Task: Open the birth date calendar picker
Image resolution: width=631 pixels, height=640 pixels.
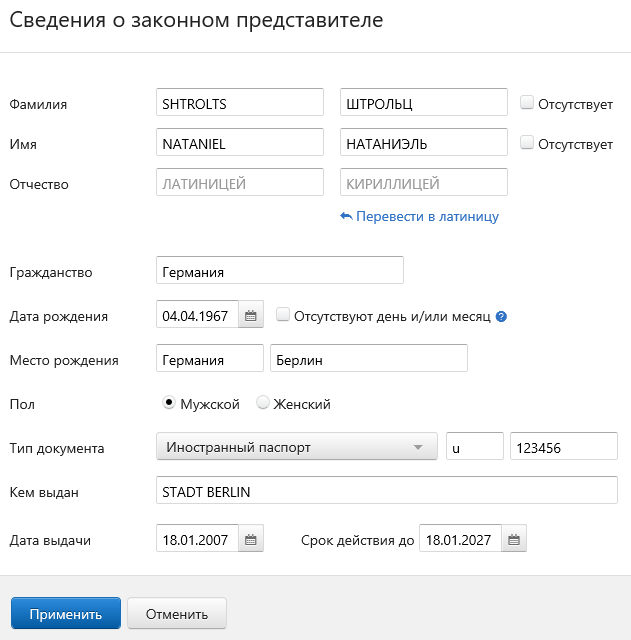Action: tap(251, 316)
